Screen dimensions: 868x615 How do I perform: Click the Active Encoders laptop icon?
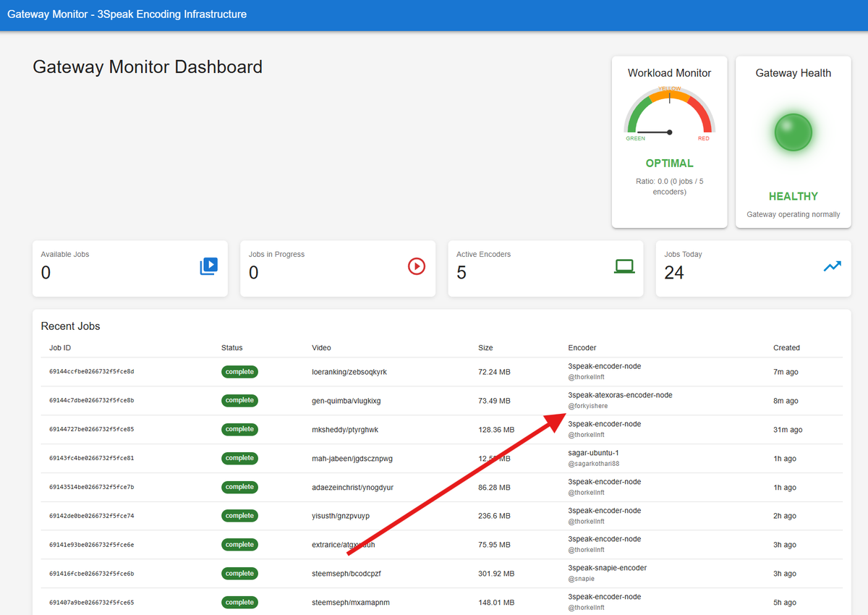pos(624,266)
